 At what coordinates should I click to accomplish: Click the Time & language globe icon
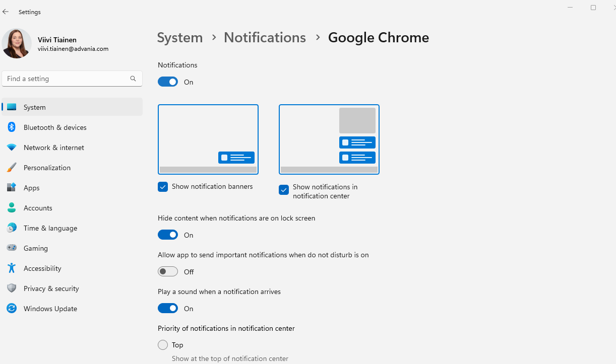(12, 228)
